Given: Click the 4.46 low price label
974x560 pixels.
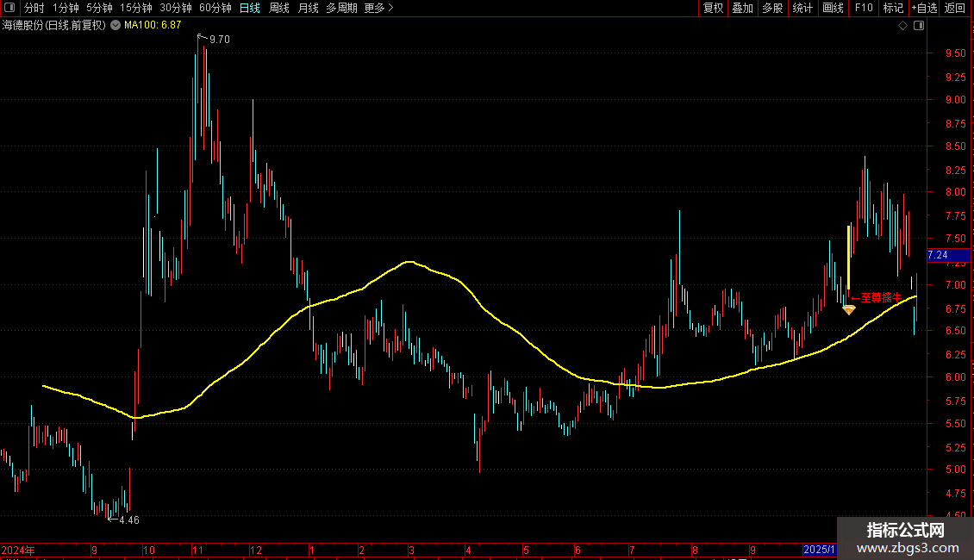Looking at the screenshot, I should click(x=129, y=520).
